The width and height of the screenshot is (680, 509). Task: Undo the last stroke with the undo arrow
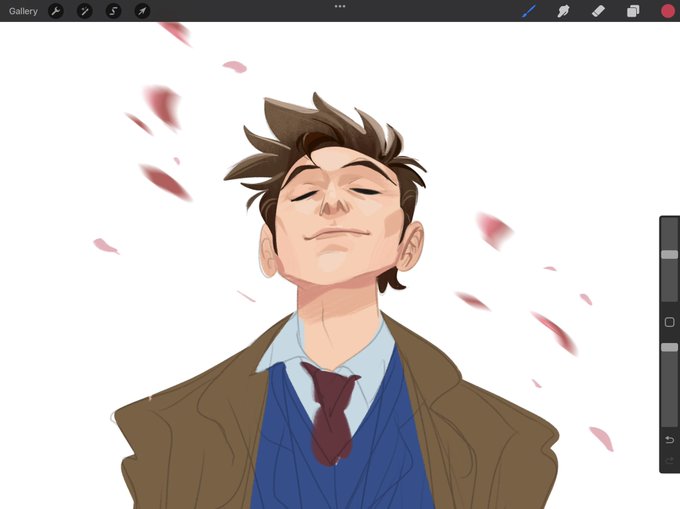pos(670,440)
